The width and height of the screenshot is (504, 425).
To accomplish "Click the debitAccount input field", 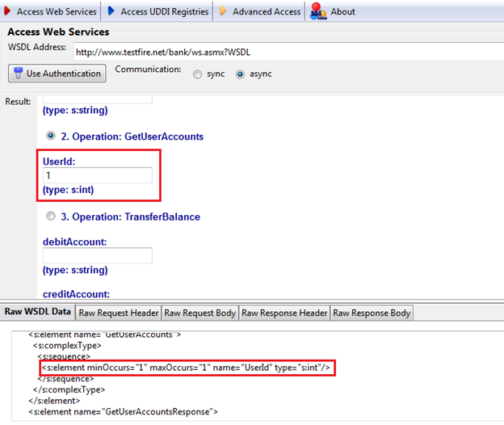I will pos(97,255).
